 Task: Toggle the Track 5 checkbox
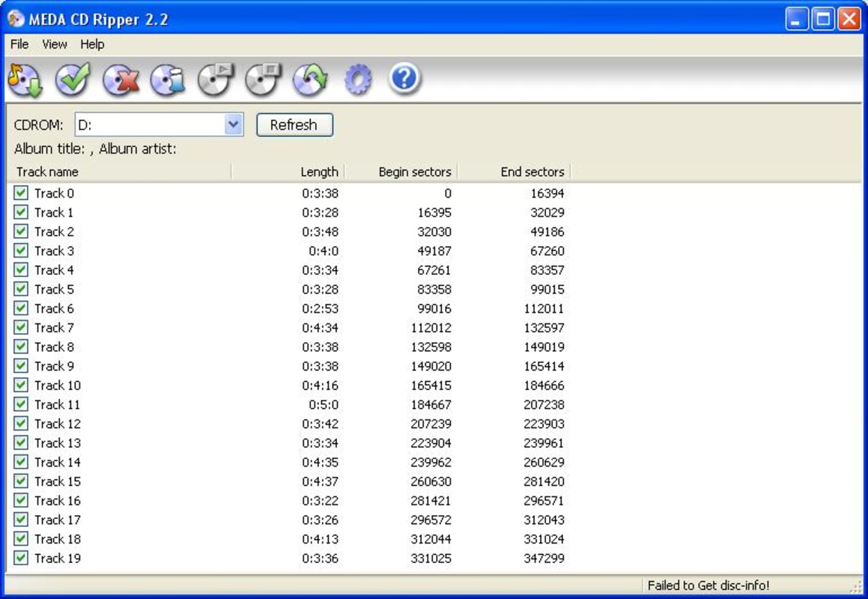tap(21, 288)
